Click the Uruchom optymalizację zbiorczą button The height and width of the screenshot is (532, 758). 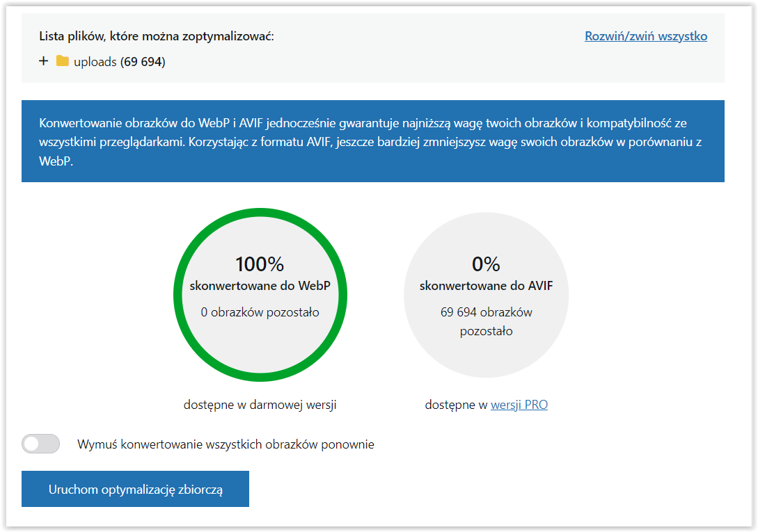click(135, 489)
